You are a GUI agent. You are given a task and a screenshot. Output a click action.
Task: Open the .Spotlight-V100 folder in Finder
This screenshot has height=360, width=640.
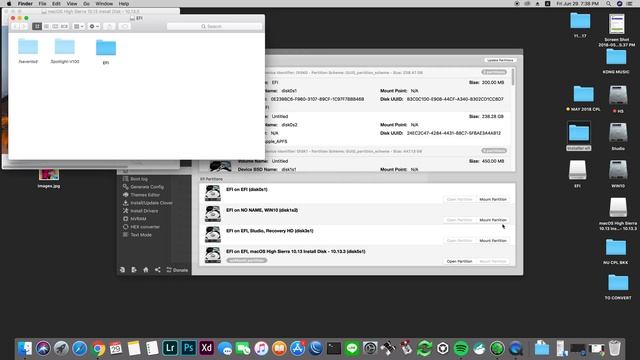tap(64, 51)
